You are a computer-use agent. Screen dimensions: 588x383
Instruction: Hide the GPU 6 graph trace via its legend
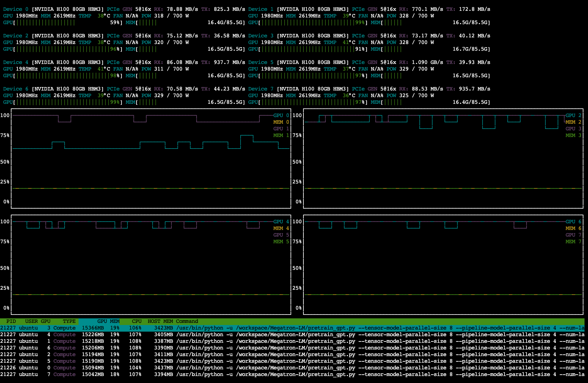click(x=573, y=222)
